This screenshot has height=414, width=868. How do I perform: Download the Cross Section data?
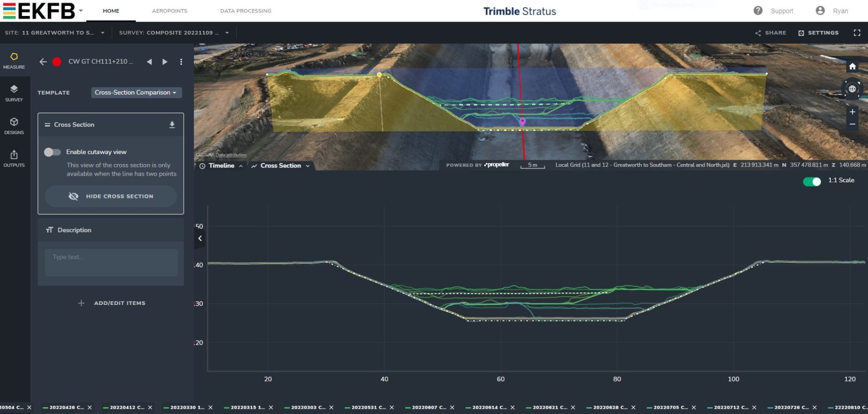point(172,125)
